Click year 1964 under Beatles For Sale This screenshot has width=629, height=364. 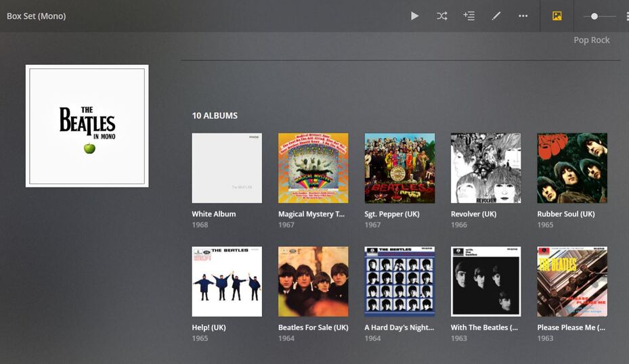286,338
